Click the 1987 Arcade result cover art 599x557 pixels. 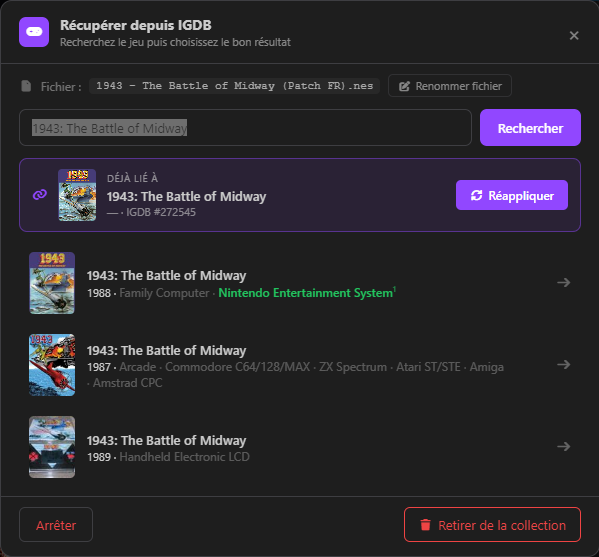52,365
